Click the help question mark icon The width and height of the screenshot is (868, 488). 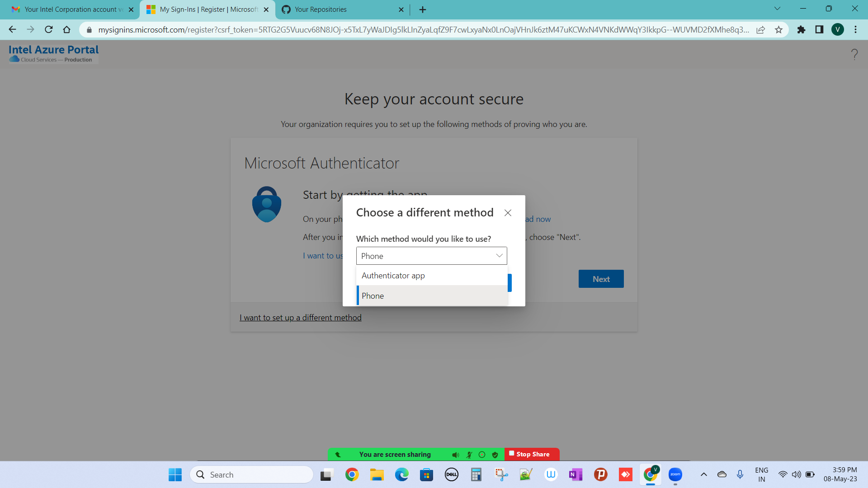click(x=854, y=55)
